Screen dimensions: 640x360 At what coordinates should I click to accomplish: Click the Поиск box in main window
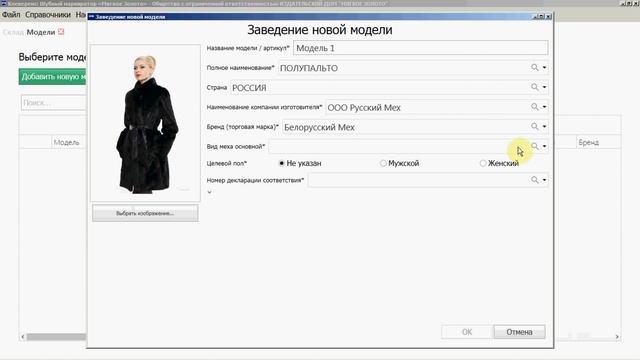click(54, 103)
